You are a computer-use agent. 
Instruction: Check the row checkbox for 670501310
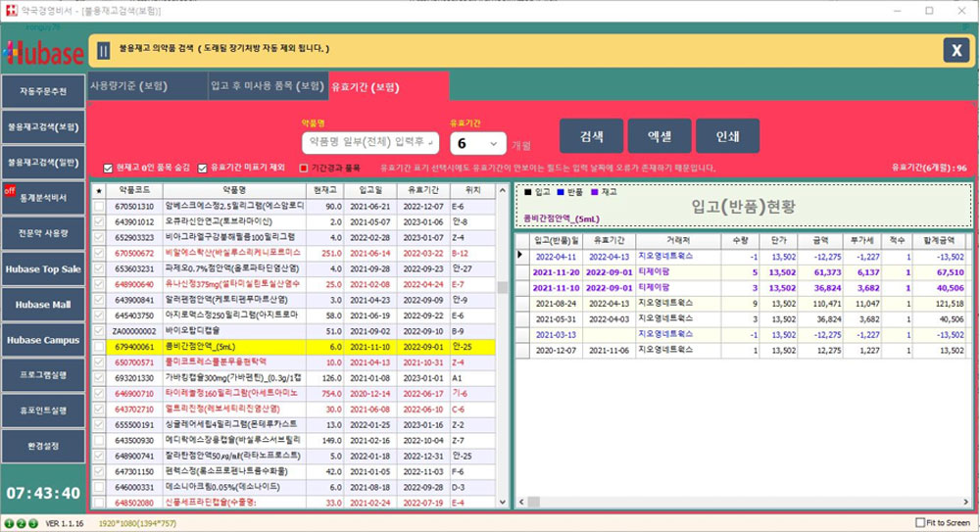click(x=99, y=207)
